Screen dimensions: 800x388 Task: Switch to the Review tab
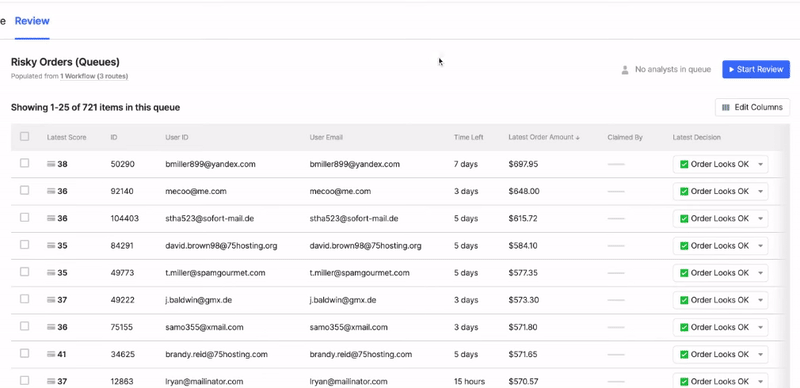(x=32, y=21)
